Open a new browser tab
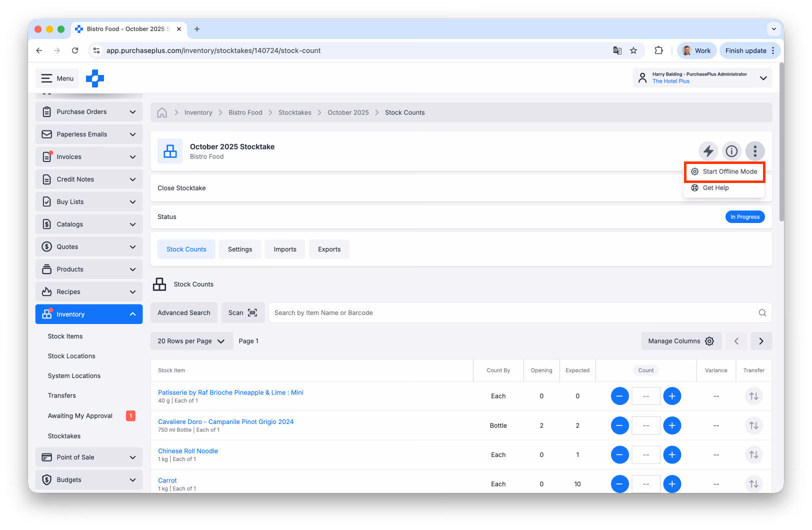Image resolution: width=812 pixels, height=530 pixels. click(197, 29)
